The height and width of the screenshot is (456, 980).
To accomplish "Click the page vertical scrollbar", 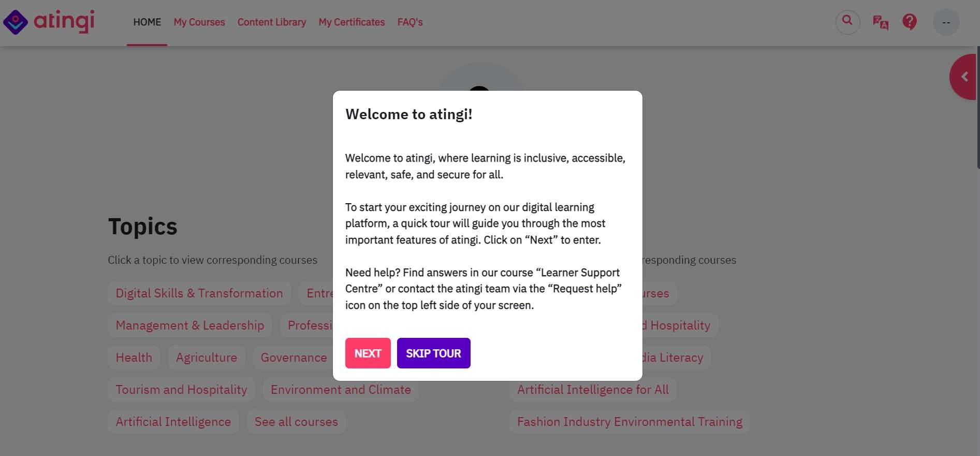I will 978,107.
